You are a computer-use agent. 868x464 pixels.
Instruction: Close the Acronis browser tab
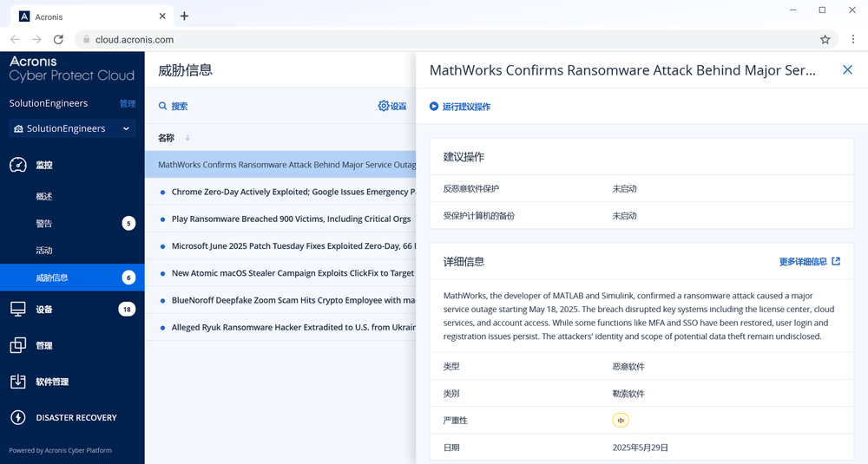point(162,16)
